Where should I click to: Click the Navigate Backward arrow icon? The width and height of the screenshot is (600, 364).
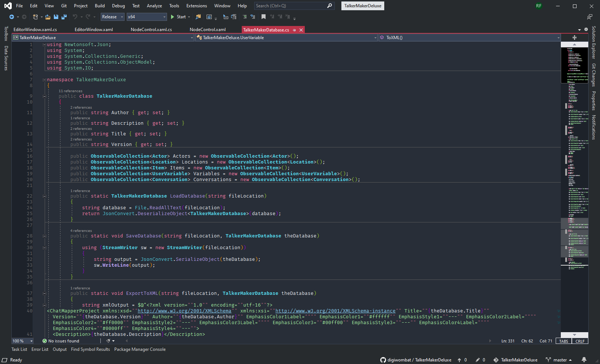[x=12, y=17]
